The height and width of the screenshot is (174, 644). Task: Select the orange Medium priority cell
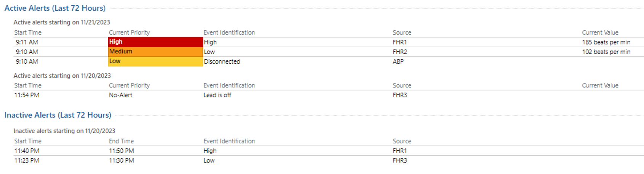point(155,52)
